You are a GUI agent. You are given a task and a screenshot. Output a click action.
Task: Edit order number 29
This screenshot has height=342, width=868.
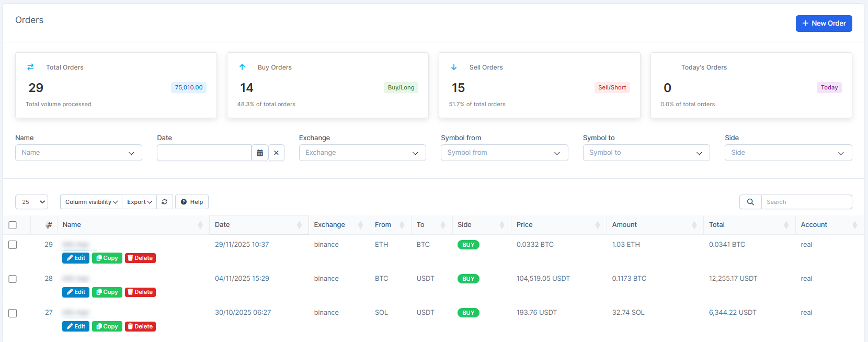[76, 258]
